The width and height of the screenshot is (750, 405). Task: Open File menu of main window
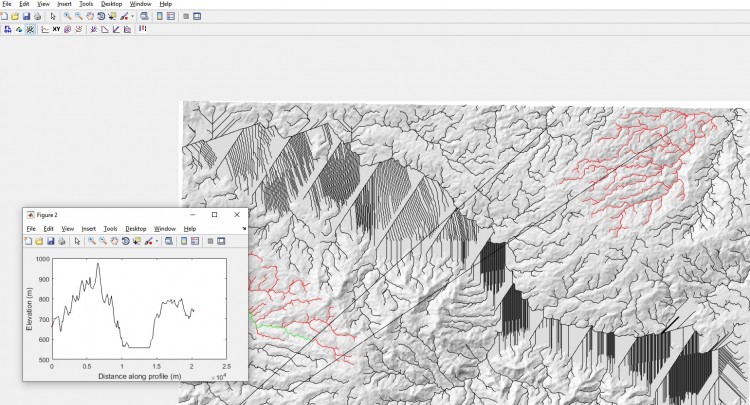click(x=6, y=4)
